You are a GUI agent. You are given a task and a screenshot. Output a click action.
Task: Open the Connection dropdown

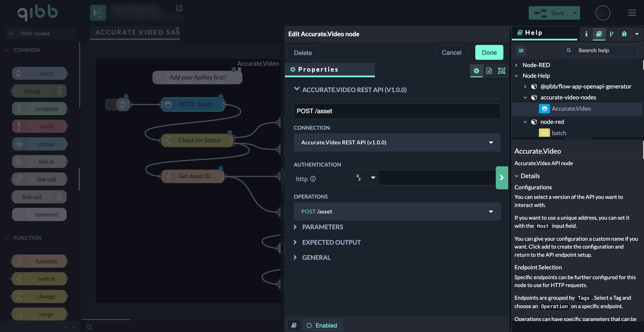tap(397, 142)
